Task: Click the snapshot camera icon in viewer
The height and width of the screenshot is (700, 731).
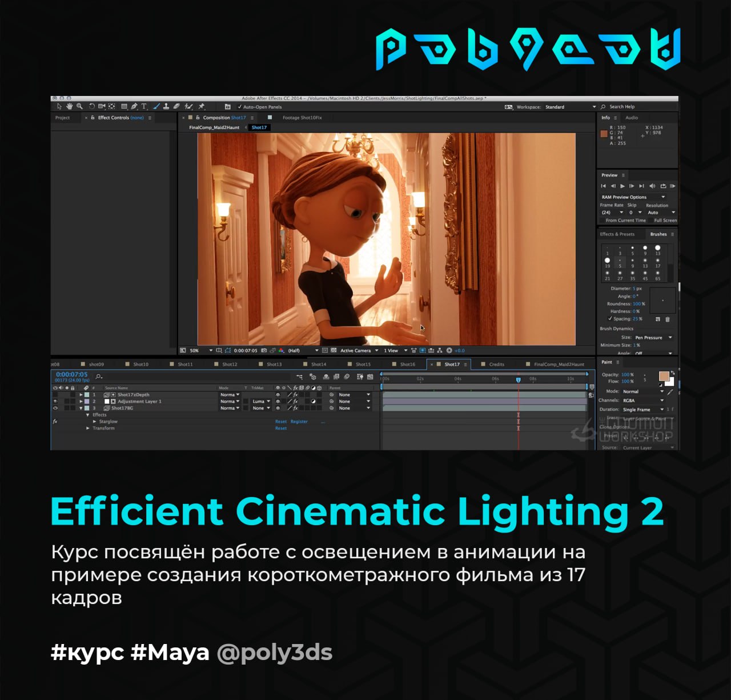Action: tap(264, 350)
